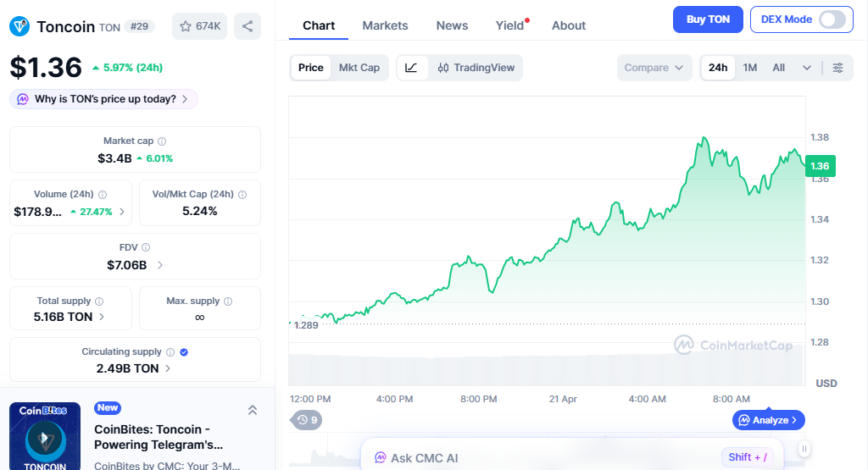This screenshot has width=868, height=470.
Task: Click the 5.24% Vol/Mkt Cap value
Action: [x=200, y=211]
